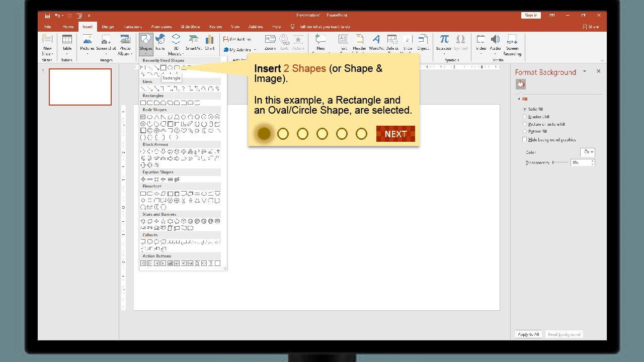The image size is (644, 362).
Task: Select the Fill paint bucket icon
Action: click(521, 84)
